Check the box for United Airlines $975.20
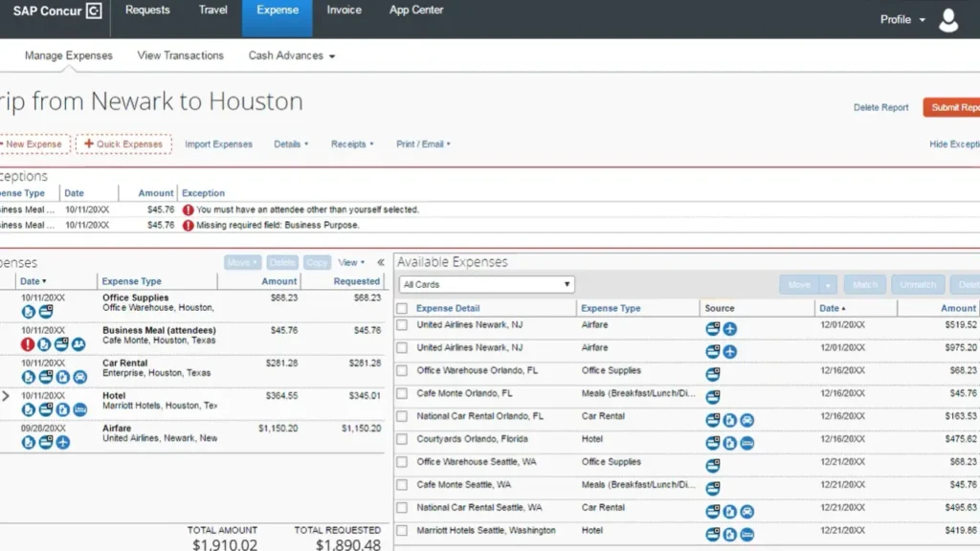980x551 pixels. 402,347
